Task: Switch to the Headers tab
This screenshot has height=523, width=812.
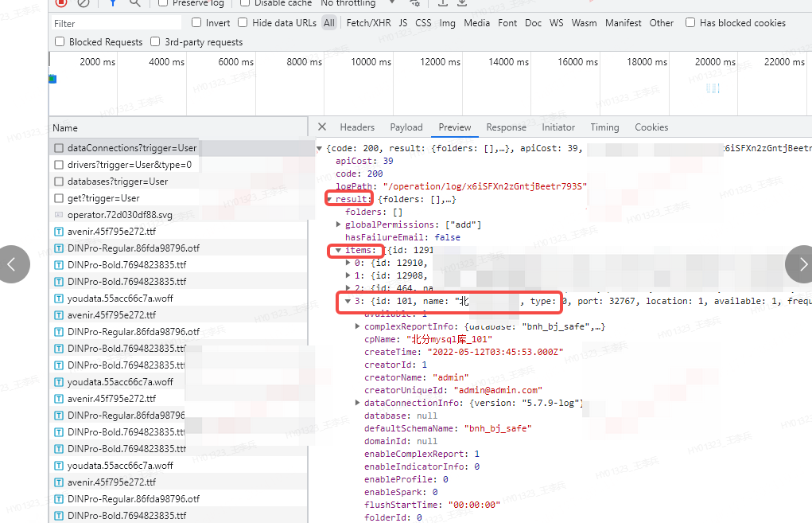Action: 357,127
